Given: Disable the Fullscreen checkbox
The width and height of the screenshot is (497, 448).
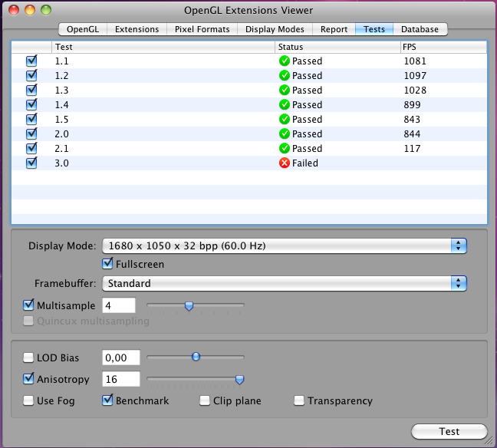Looking at the screenshot, I should point(107,263).
